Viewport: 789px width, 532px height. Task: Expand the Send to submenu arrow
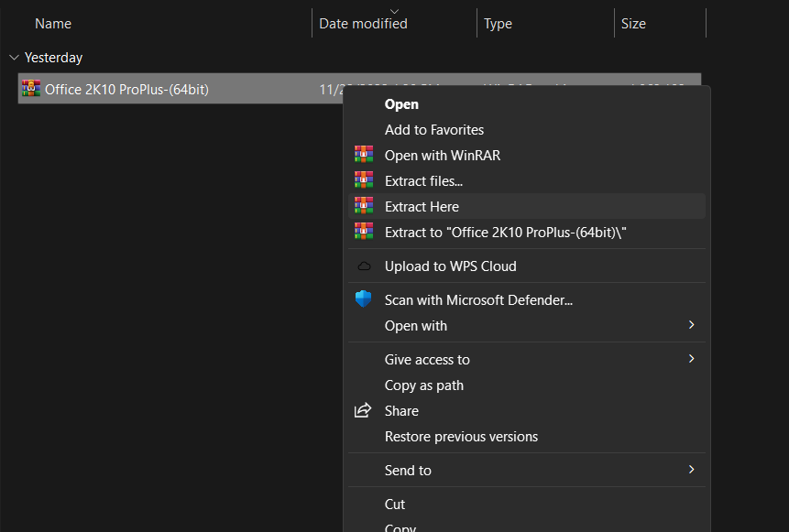click(691, 469)
